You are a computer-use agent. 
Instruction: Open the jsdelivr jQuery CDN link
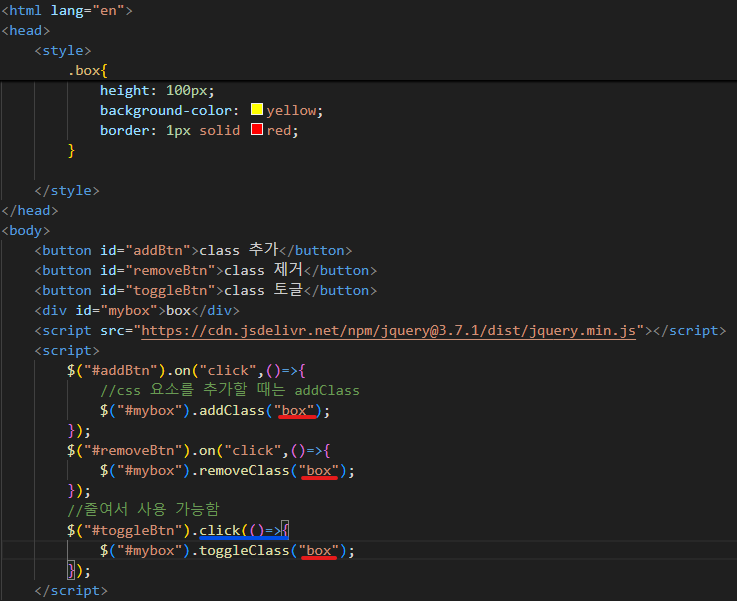pyautogui.click(x=388, y=331)
